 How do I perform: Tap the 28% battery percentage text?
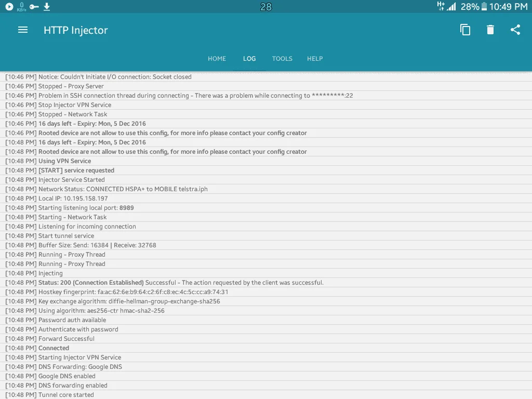pos(470,6)
